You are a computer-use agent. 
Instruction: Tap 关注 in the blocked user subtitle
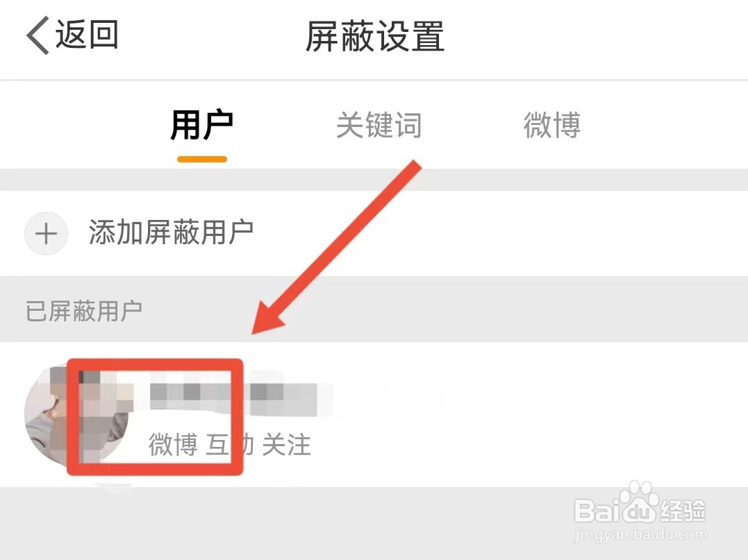coord(287,445)
